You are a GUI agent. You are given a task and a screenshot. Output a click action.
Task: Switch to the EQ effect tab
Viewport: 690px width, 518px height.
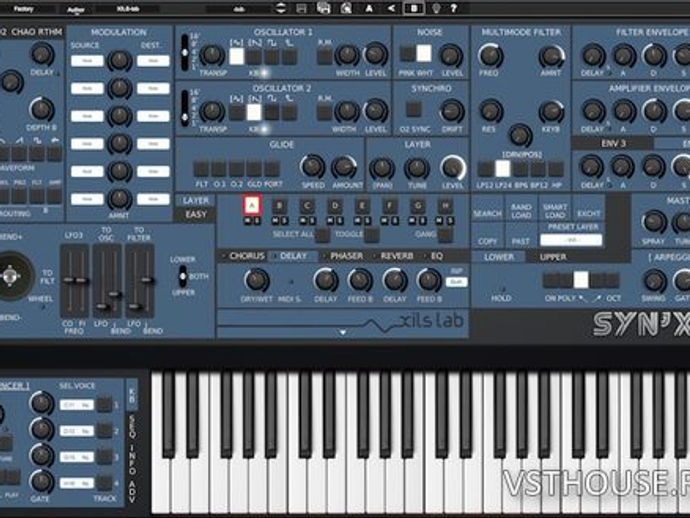point(437,256)
